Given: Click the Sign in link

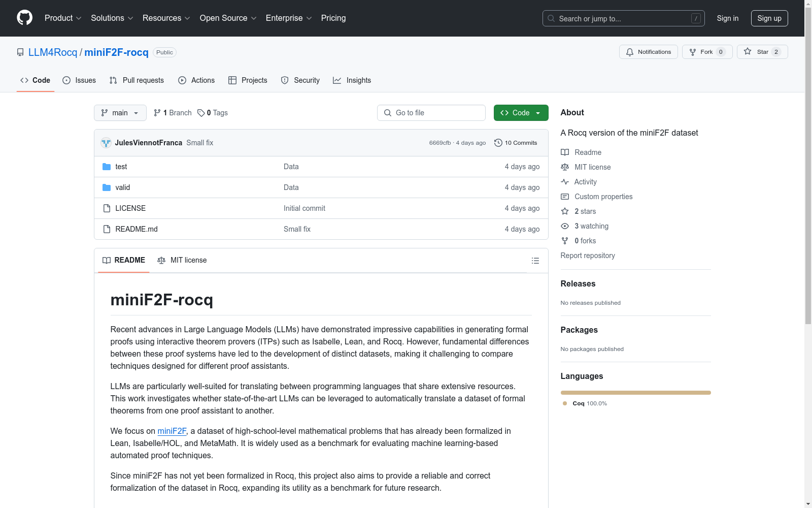Looking at the screenshot, I should point(728,18).
